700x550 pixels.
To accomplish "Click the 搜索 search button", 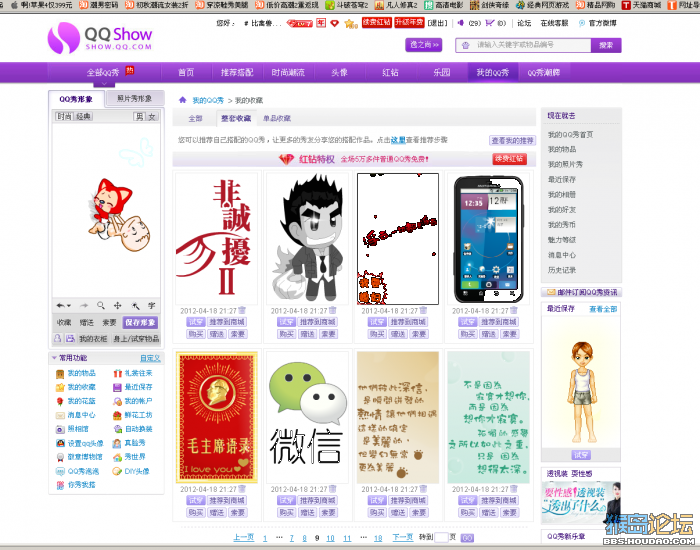I will point(606,45).
